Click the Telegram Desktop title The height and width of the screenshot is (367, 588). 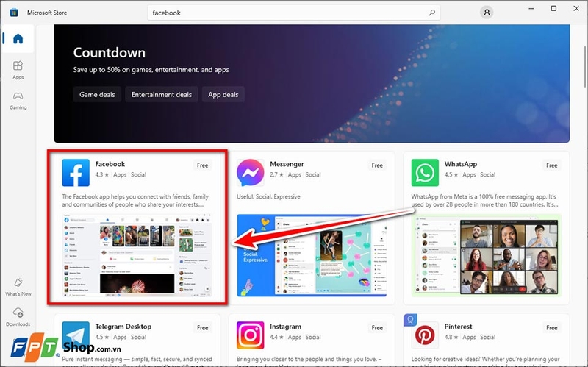click(123, 327)
